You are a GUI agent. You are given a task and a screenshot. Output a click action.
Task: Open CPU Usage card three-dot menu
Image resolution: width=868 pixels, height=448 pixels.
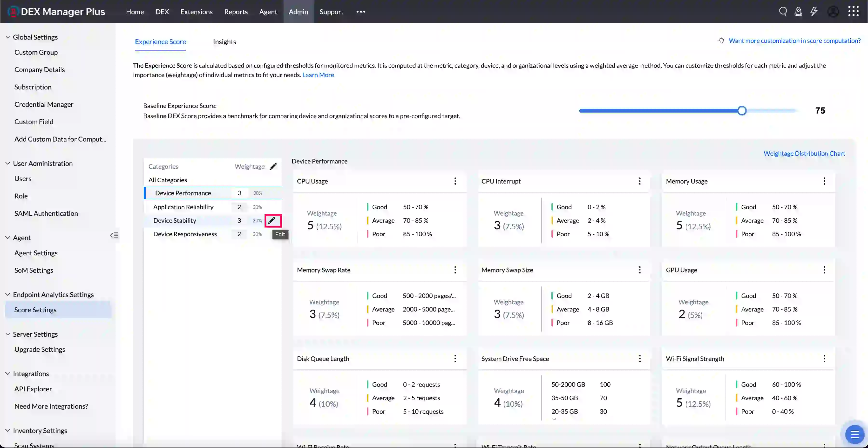(x=455, y=181)
